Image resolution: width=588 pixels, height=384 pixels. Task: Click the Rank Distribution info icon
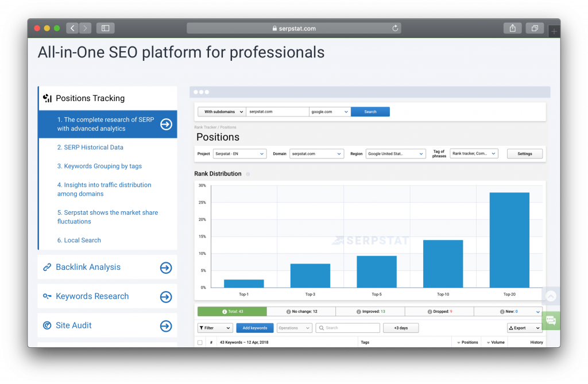(248, 174)
